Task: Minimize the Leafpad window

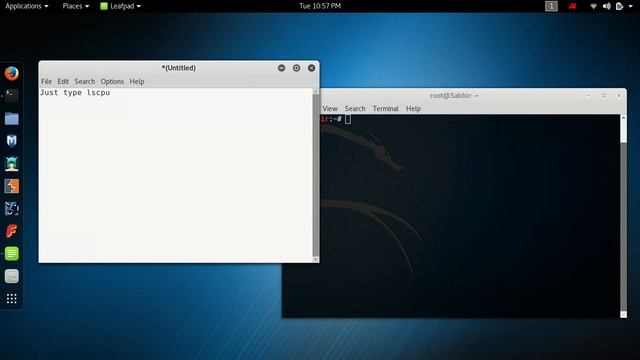Action: [x=281, y=68]
